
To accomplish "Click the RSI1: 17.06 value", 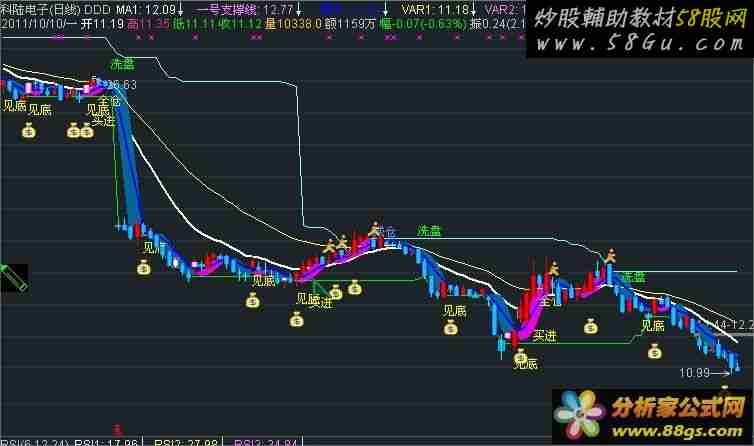I will [106, 442].
